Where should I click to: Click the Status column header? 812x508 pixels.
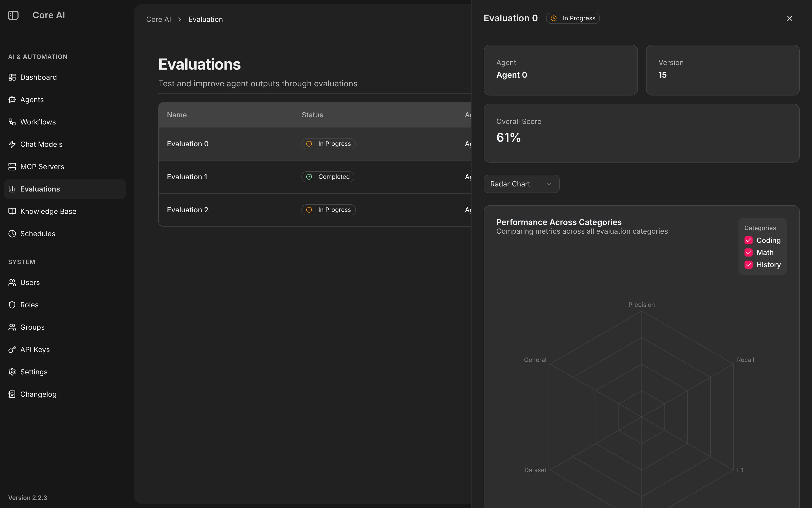click(x=312, y=115)
